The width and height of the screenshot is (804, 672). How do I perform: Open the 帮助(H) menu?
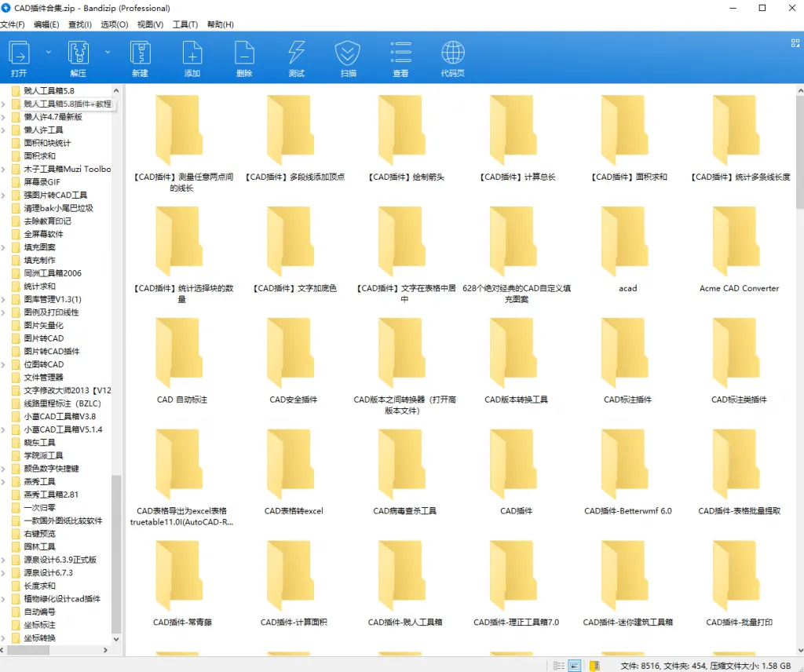click(220, 24)
